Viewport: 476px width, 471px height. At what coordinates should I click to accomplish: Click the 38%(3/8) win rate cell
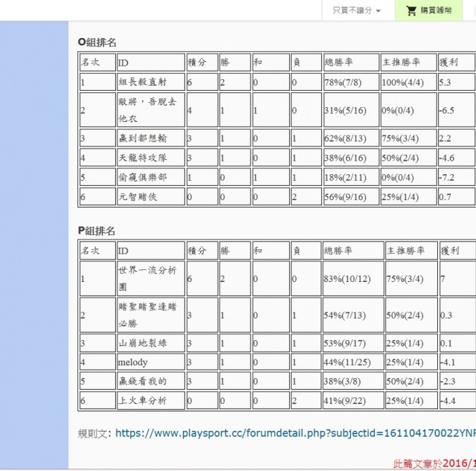pos(353,381)
